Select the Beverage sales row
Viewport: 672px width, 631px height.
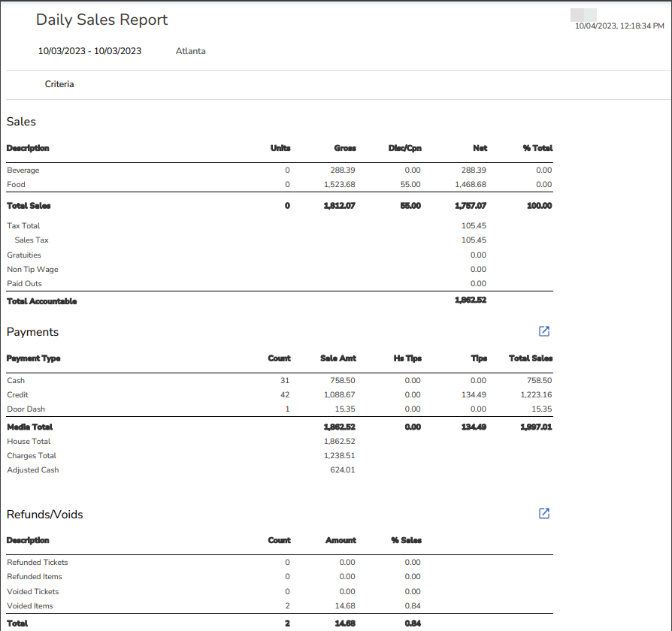23,171
